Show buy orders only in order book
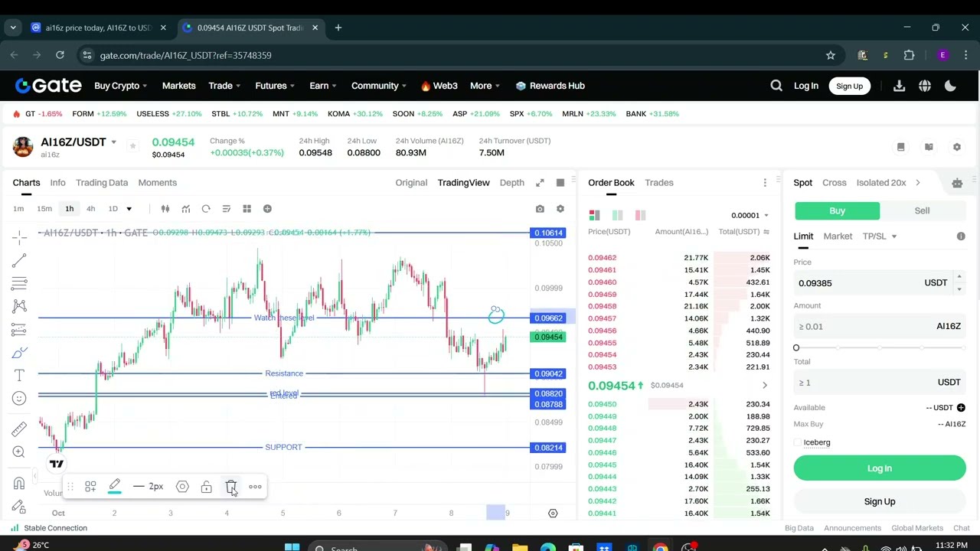This screenshot has width=980, height=551. [x=617, y=215]
